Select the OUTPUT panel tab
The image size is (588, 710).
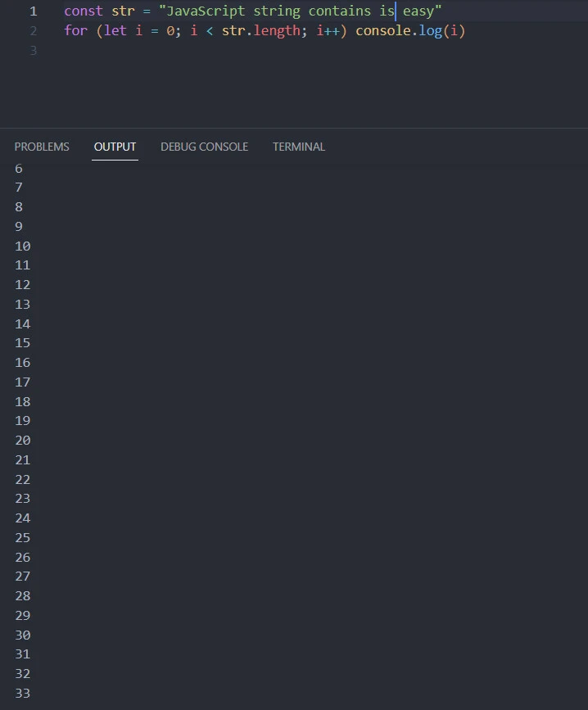[115, 147]
